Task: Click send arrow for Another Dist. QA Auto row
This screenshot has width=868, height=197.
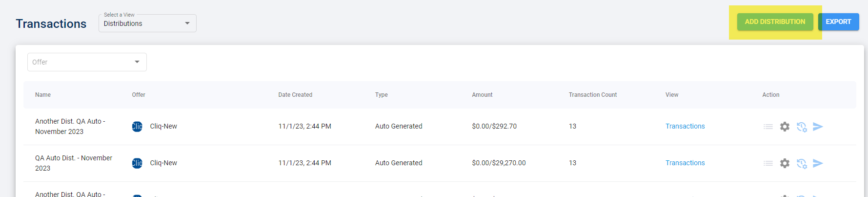Action: click(x=818, y=127)
